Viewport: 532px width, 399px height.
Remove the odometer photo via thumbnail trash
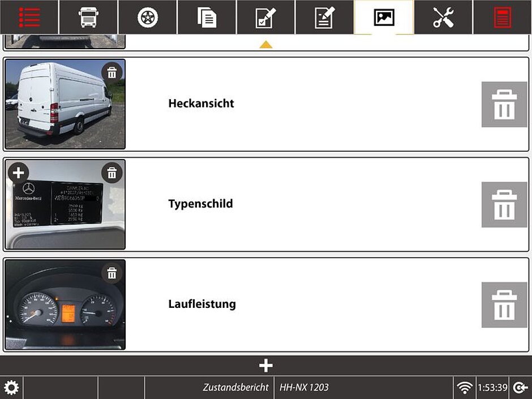pyautogui.click(x=112, y=273)
